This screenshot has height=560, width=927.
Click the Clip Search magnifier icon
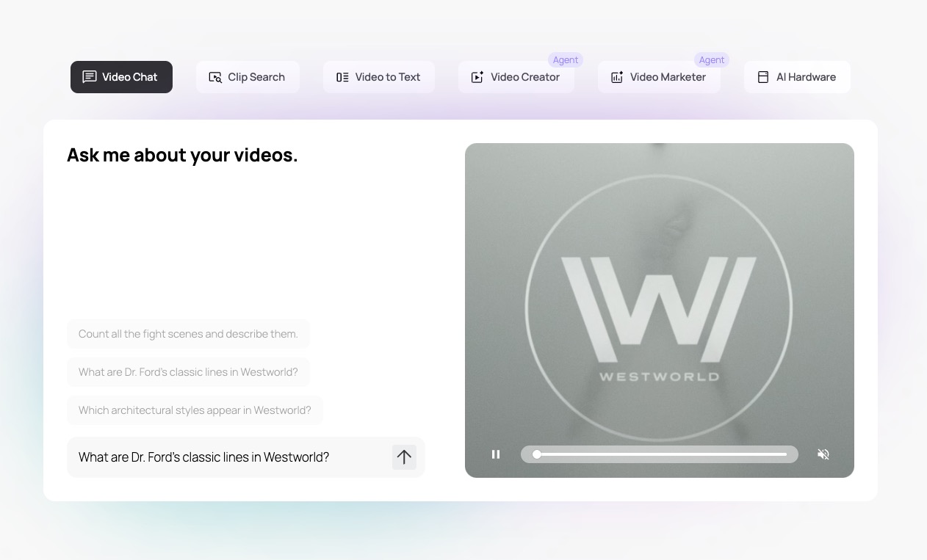coord(215,77)
